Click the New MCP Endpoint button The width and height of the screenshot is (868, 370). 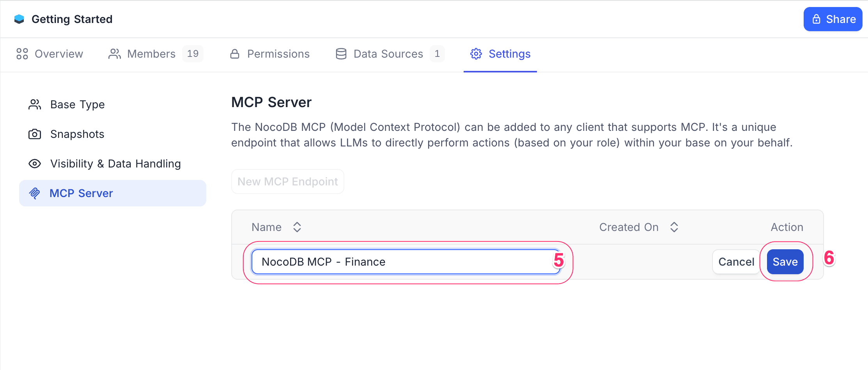287,181
